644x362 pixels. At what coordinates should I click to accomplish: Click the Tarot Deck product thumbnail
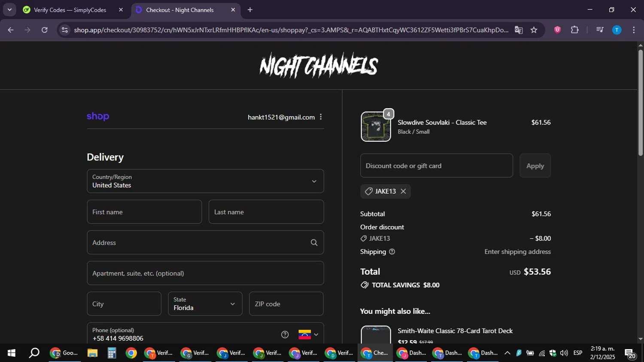point(376,335)
